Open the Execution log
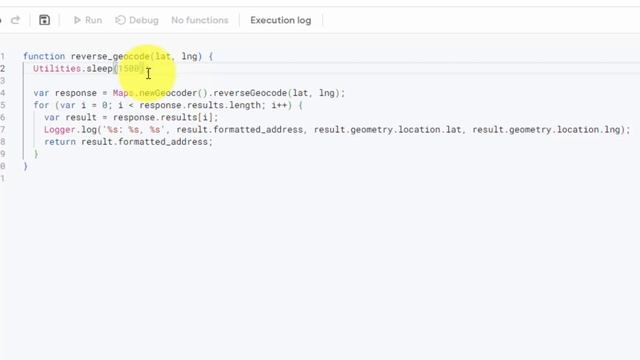 tap(281, 20)
